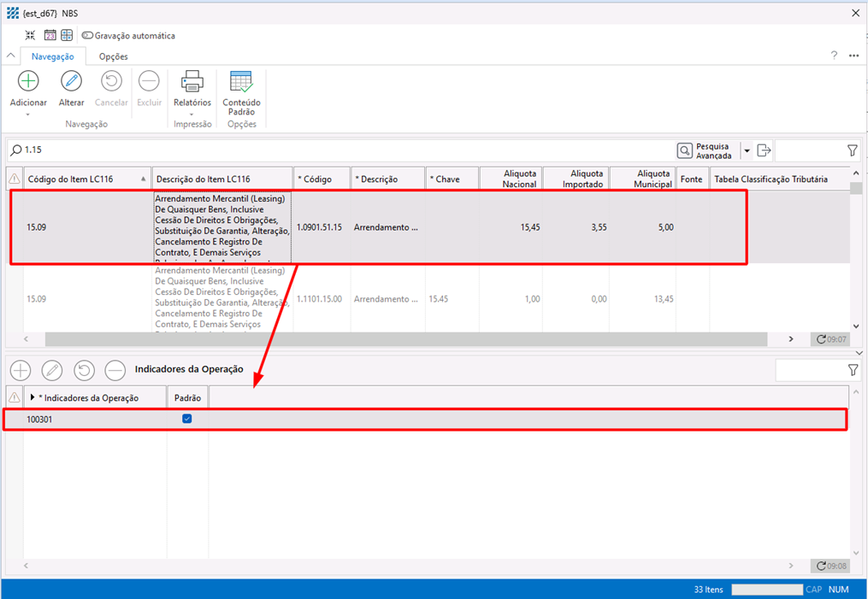Viewport: 868px width, 599px height.
Task: Click the Pesquisa Avançada search icon
Action: [x=685, y=150]
